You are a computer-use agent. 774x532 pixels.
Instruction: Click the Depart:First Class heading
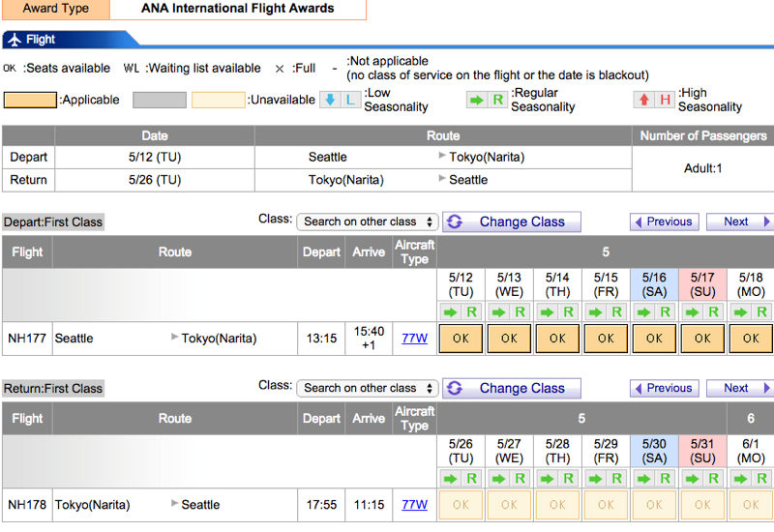click(x=53, y=222)
